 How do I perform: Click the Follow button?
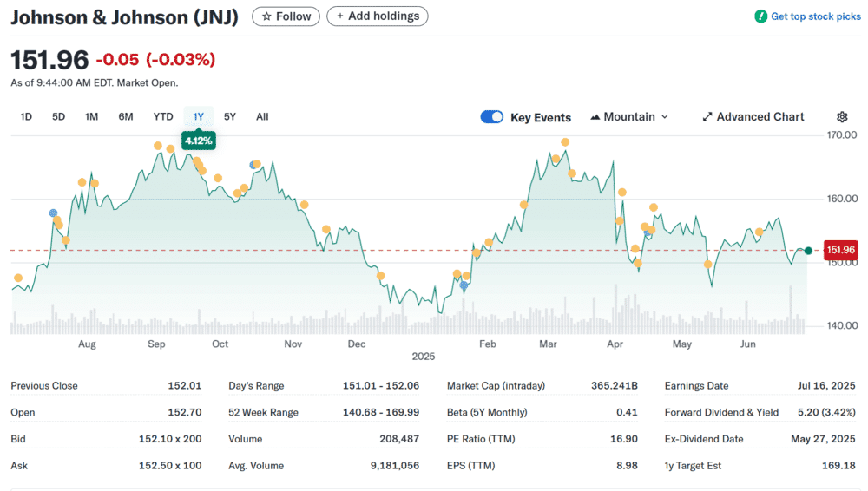point(286,16)
